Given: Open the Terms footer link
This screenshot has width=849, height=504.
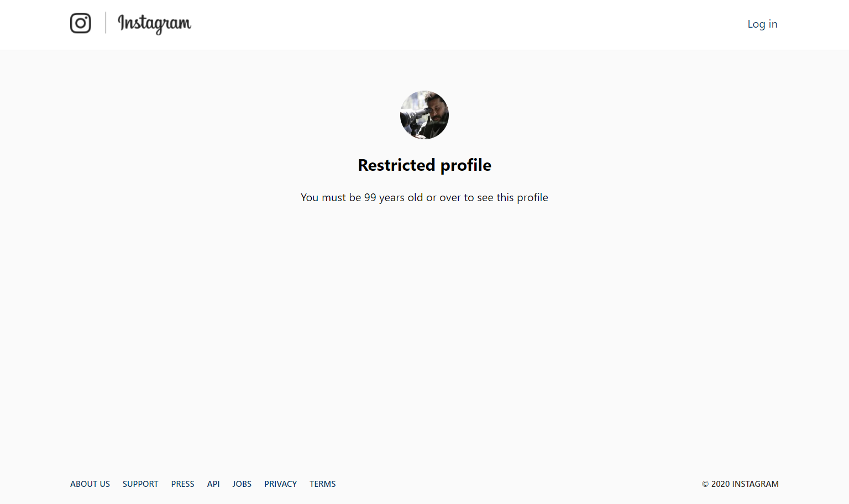Looking at the screenshot, I should click(x=323, y=484).
